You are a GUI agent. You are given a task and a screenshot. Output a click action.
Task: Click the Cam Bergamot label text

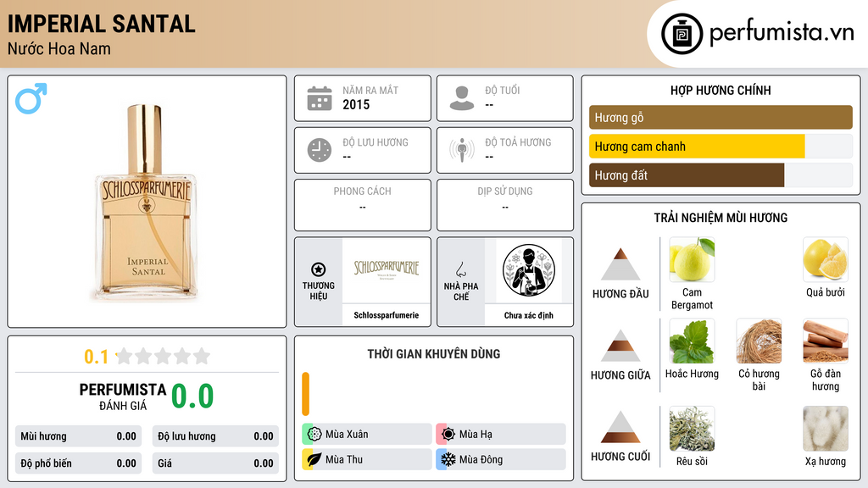tap(692, 299)
